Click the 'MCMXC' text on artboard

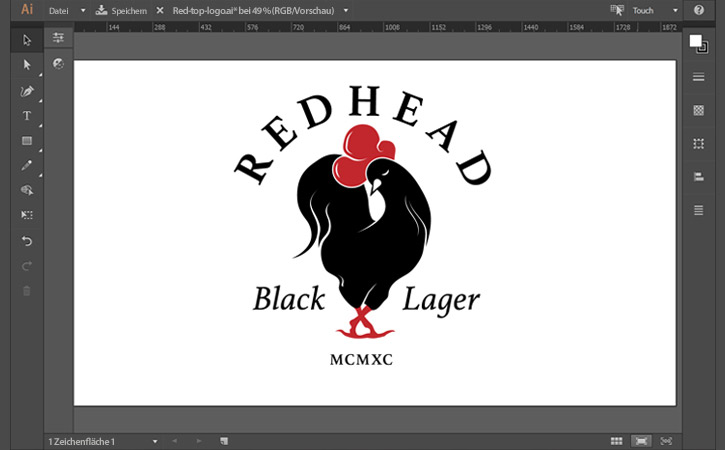pyautogui.click(x=362, y=359)
